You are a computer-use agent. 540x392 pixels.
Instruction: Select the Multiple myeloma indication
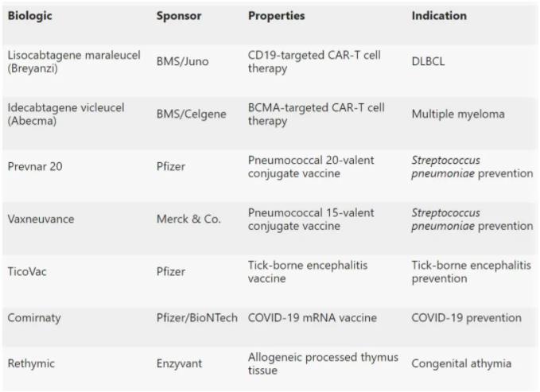pos(458,114)
